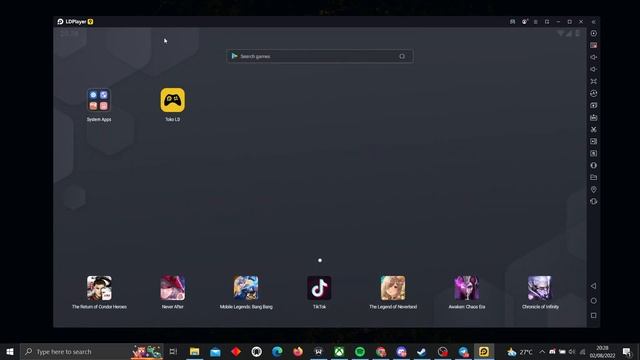Open virtual location pin in sidebar

coord(593,189)
